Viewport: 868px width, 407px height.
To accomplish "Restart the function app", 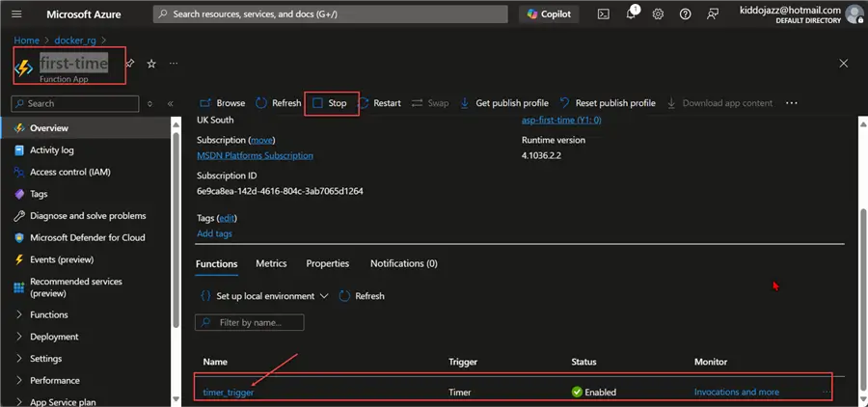I will tap(380, 103).
